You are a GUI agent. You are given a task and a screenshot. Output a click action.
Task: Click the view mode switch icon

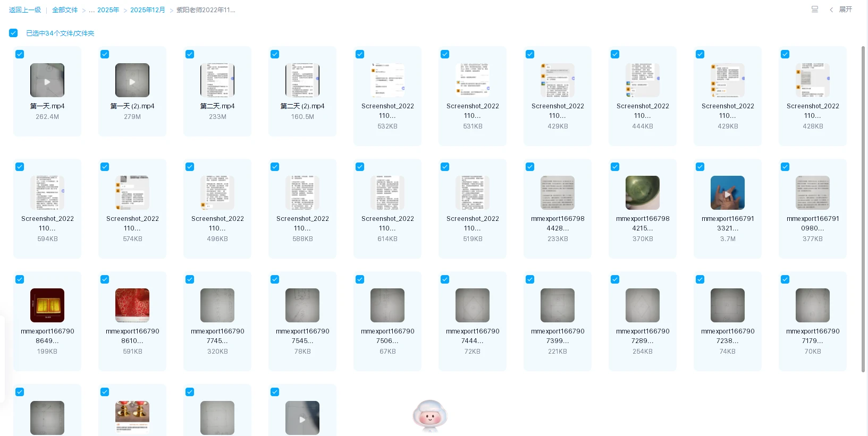814,9
